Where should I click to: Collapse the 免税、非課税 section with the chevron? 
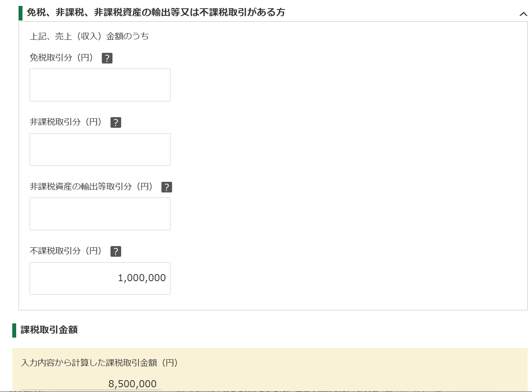523,14
